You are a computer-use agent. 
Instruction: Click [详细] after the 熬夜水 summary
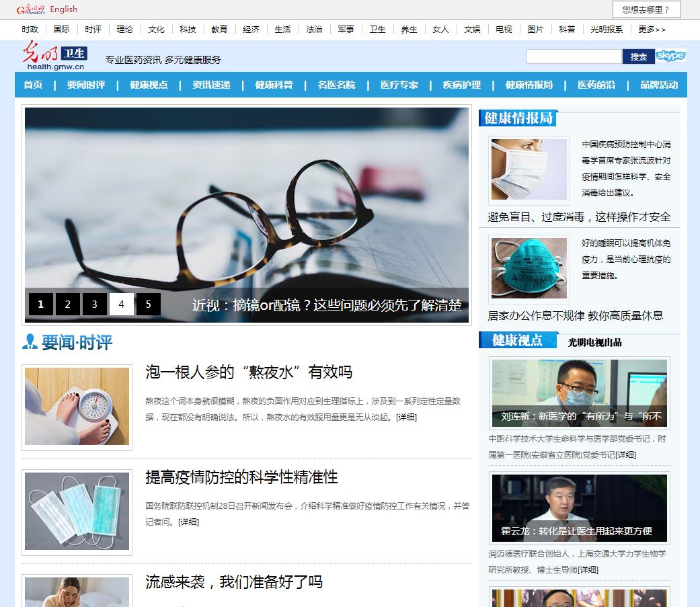(406, 417)
